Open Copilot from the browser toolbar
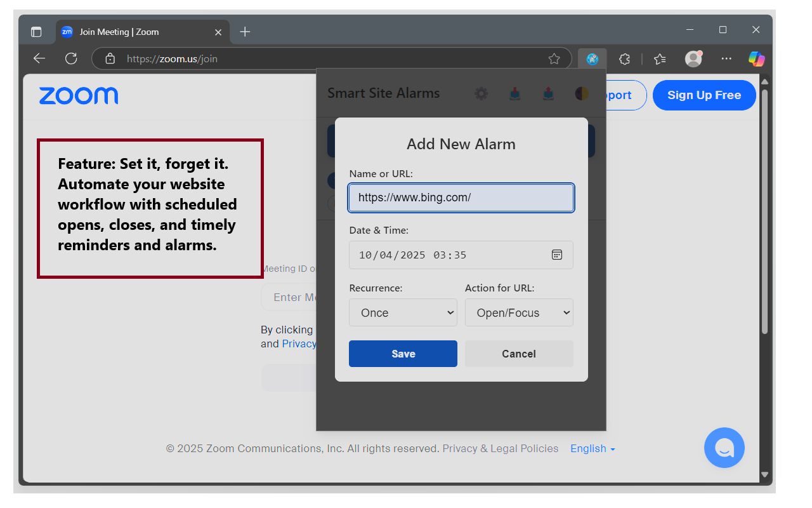This screenshot has height=508, width=812. 756,58
